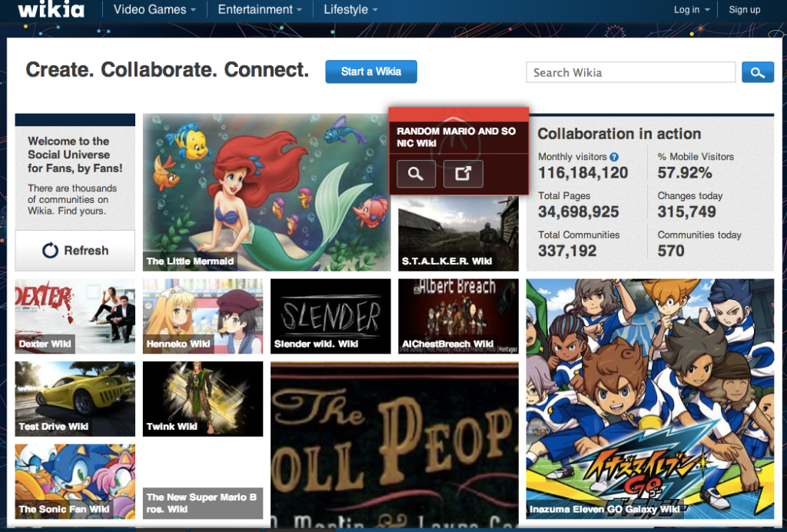Expand the Entertainment dropdown menu
The image size is (787, 532).
[x=260, y=9]
